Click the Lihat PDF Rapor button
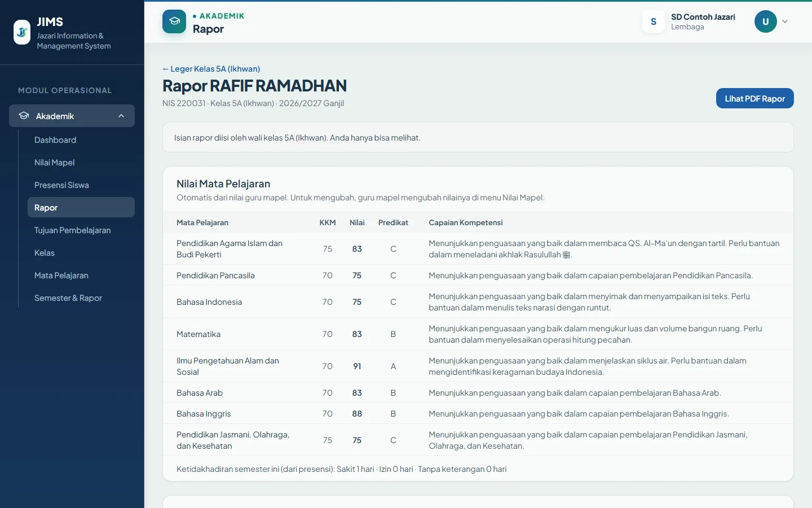 (x=755, y=98)
